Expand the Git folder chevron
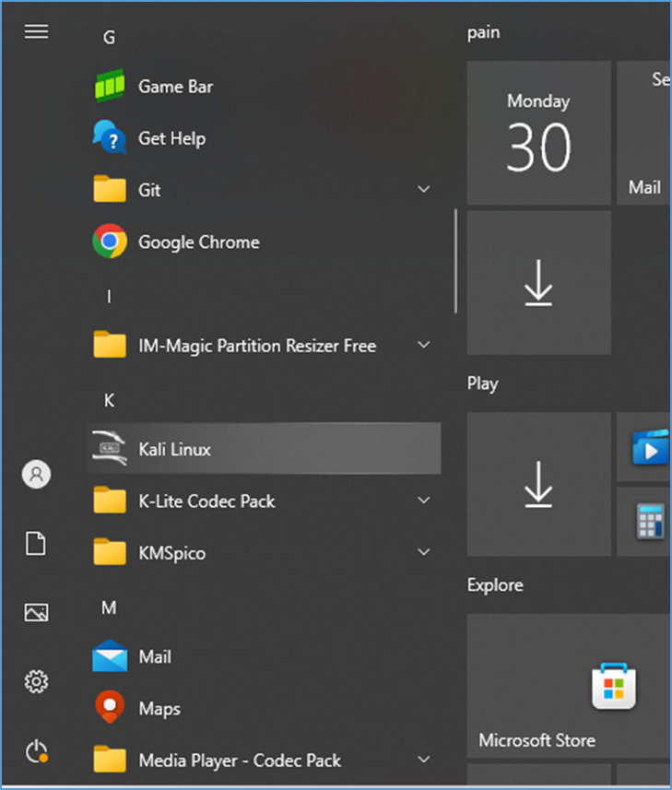 tap(424, 189)
